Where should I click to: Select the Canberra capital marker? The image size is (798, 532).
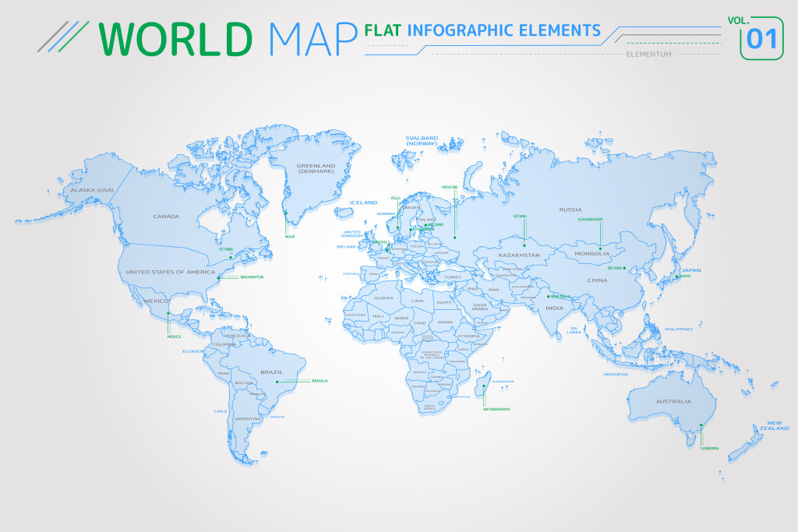[x=701, y=425]
